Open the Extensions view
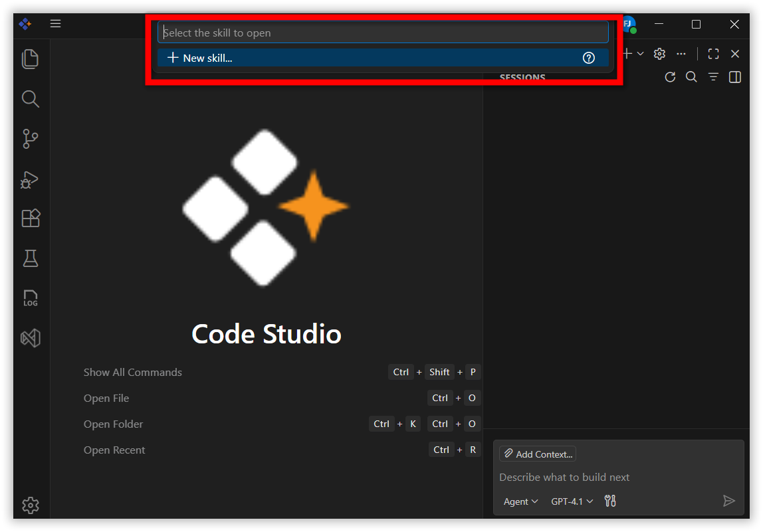This screenshot has width=763, height=532. pos(31,219)
